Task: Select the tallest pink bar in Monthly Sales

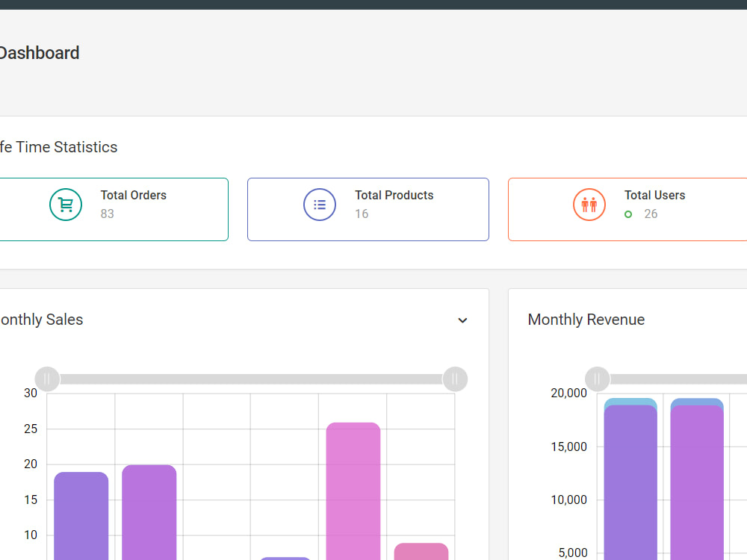Action: [x=353, y=491]
